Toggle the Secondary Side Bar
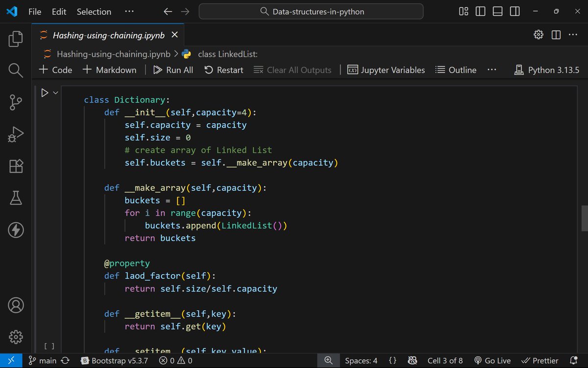 coord(514,11)
